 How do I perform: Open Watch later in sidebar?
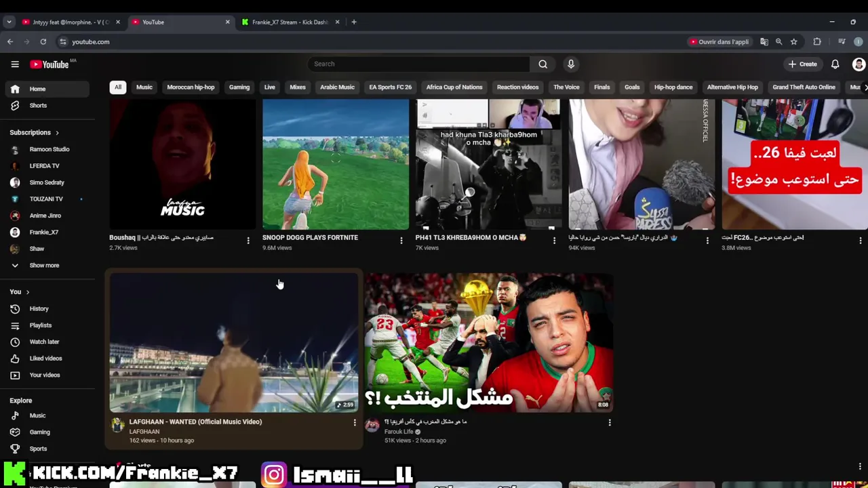pos(47,342)
